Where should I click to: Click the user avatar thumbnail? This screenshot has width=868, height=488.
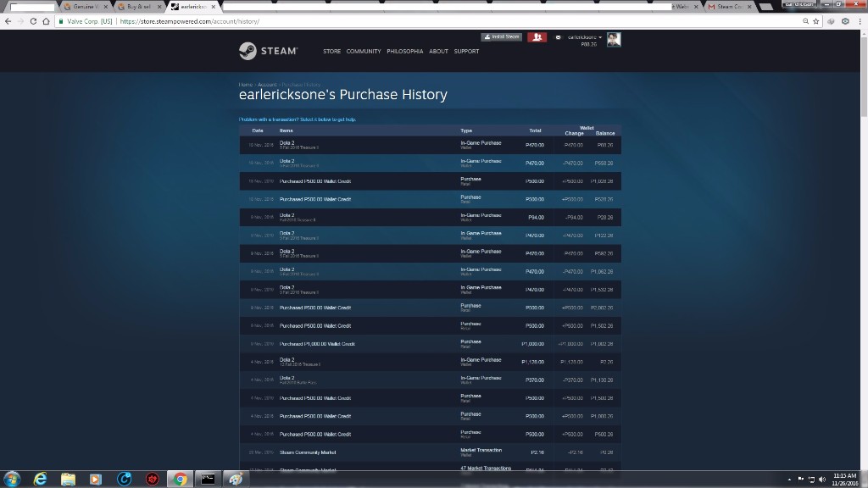[614, 40]
